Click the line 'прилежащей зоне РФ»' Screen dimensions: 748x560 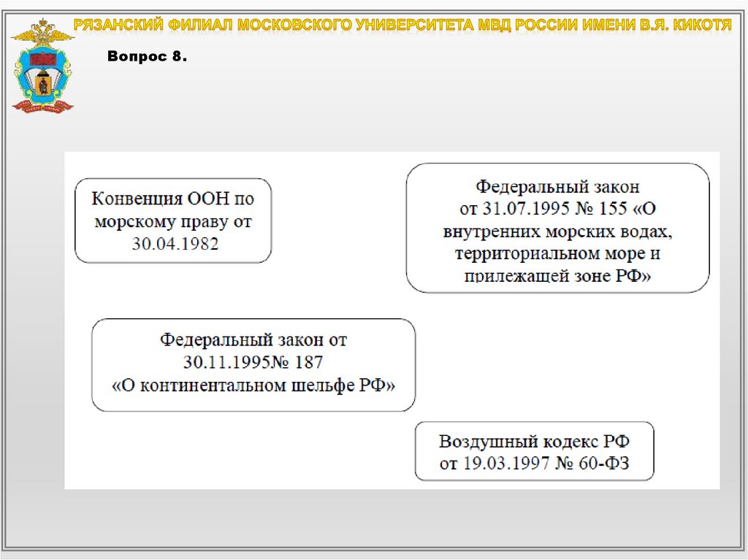[557, 276]
